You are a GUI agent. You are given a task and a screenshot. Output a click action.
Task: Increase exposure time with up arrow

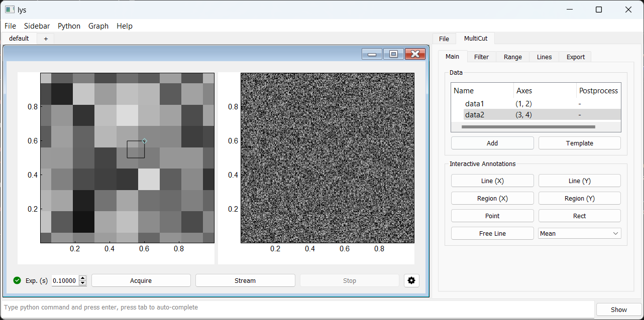tap(83, 278)
